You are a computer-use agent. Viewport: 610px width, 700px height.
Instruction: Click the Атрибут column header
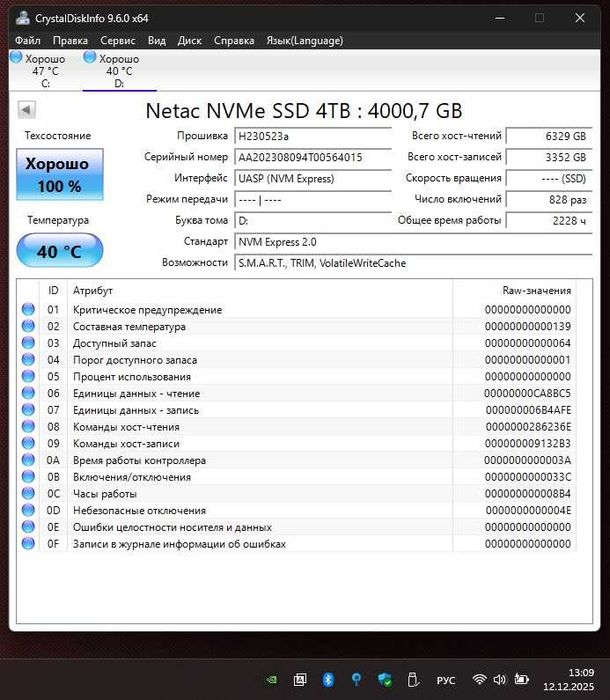[260, 291]
